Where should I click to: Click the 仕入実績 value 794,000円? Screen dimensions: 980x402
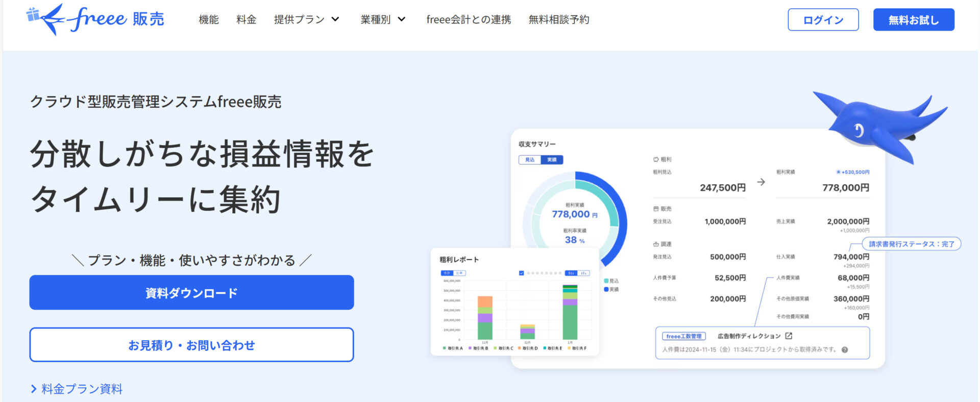point(851,256)
